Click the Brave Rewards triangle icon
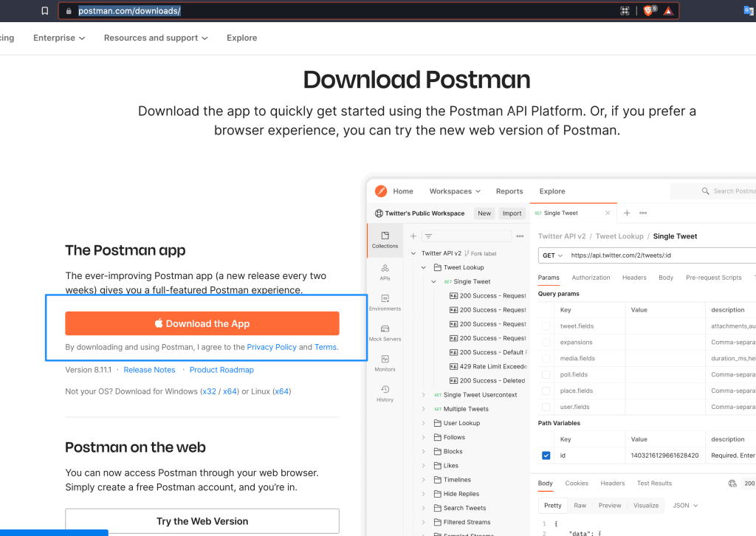 coord(668,10)
